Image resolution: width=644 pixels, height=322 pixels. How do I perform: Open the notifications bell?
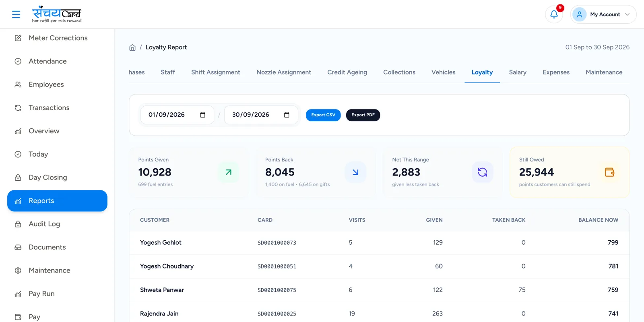[x=554, y=14]
